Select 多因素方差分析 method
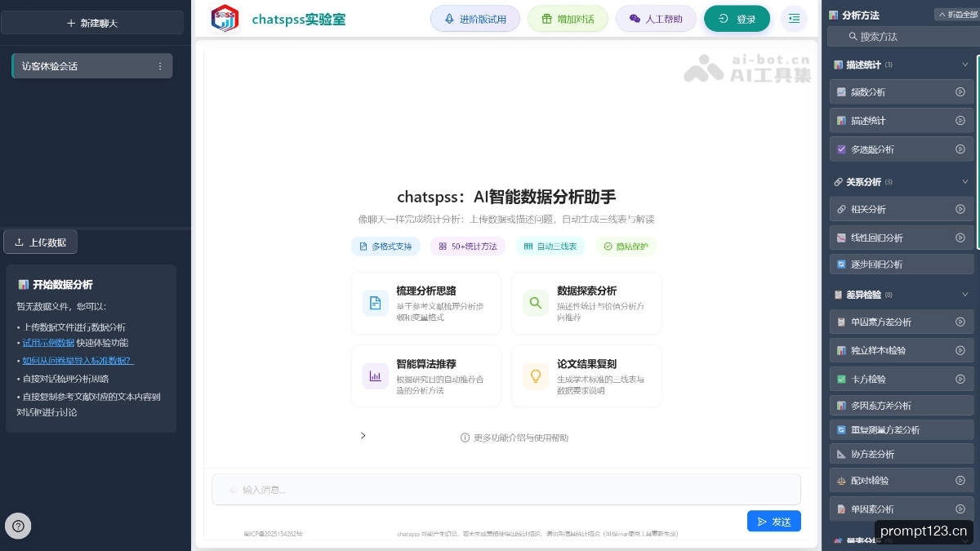This screenshot has width=980, height=551. [x=902, y=406]
